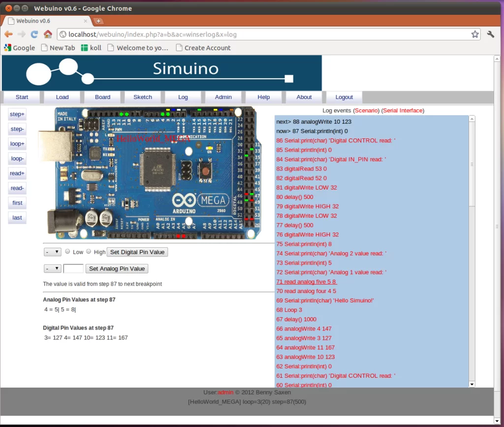Open the Sketch menu item

[142, 97]
